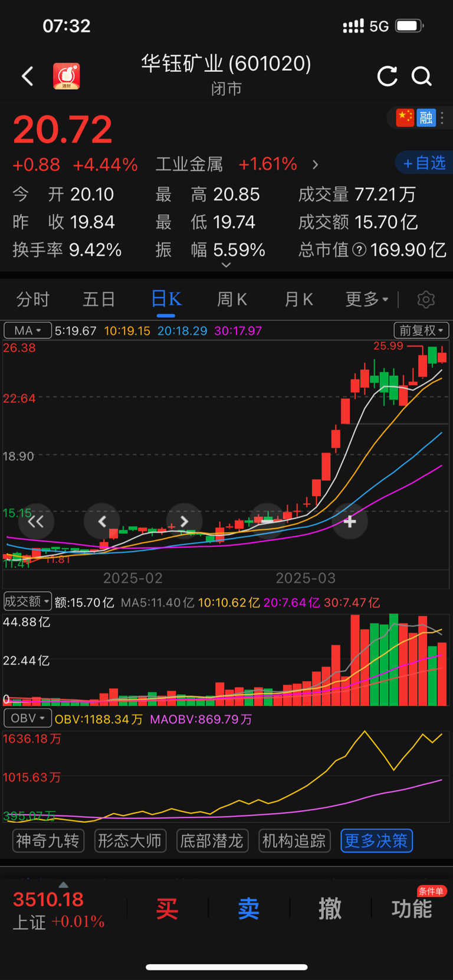This screenshot has width=453, height=980.
Task: Tap the minus zoom-out chart button
Action: 267,522
